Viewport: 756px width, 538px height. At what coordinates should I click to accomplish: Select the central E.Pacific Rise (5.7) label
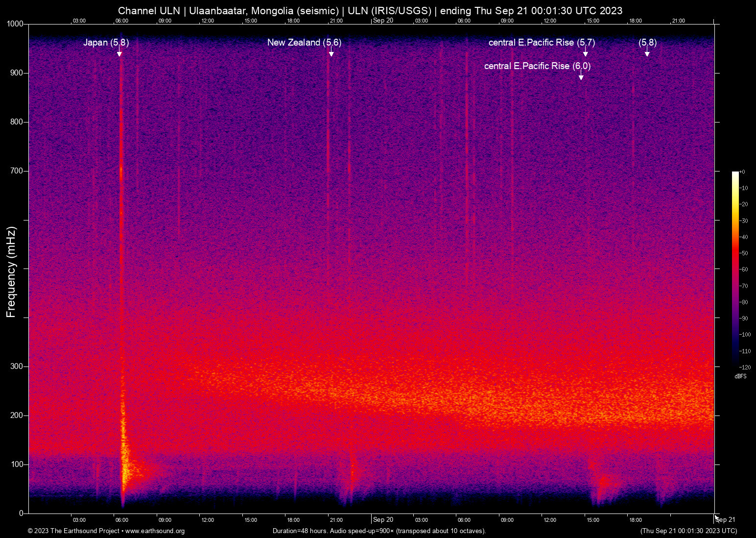point(541,43)
